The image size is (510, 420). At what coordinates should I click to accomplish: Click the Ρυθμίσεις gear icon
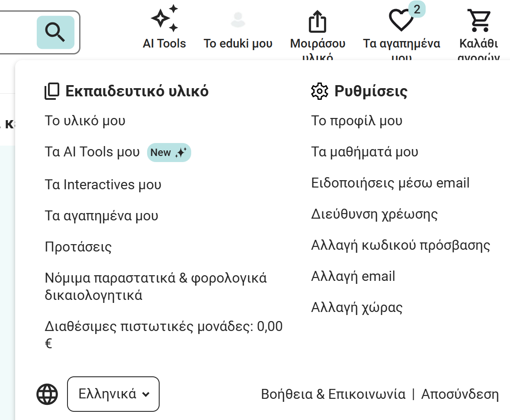[320, 92]
